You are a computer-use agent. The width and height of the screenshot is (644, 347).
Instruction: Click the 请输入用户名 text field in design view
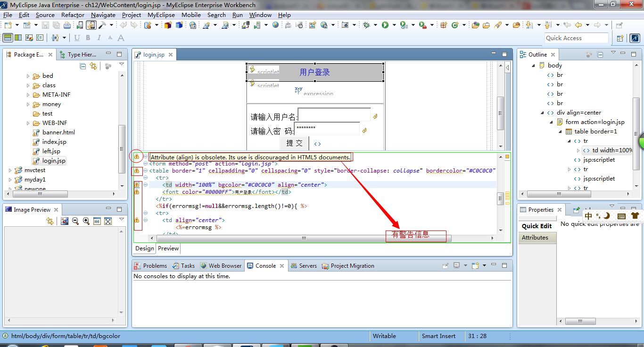coord(334,115)
